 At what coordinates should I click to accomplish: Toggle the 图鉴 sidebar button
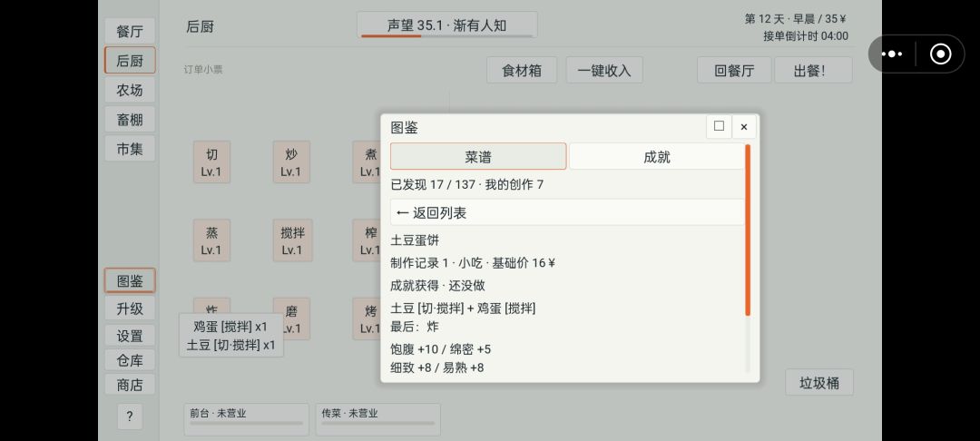tap(130, 281)
